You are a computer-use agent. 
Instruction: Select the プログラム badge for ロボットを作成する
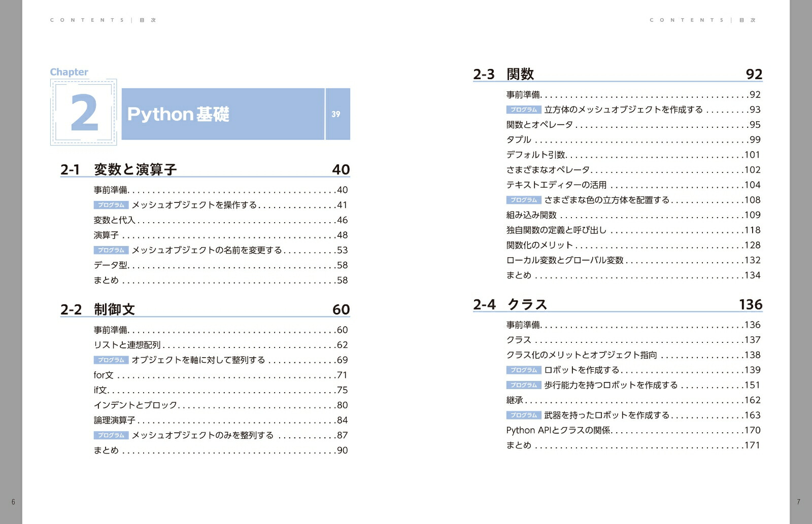coord(523,370)
